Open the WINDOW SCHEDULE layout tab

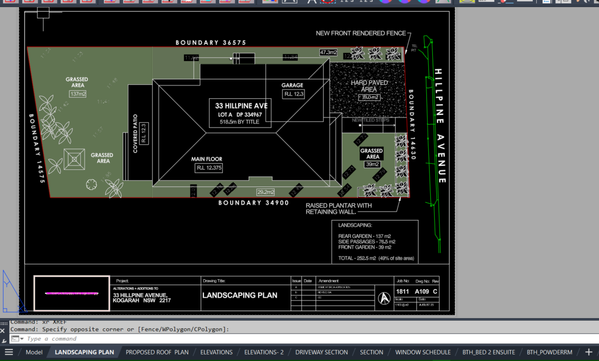(x=423, y=352)
